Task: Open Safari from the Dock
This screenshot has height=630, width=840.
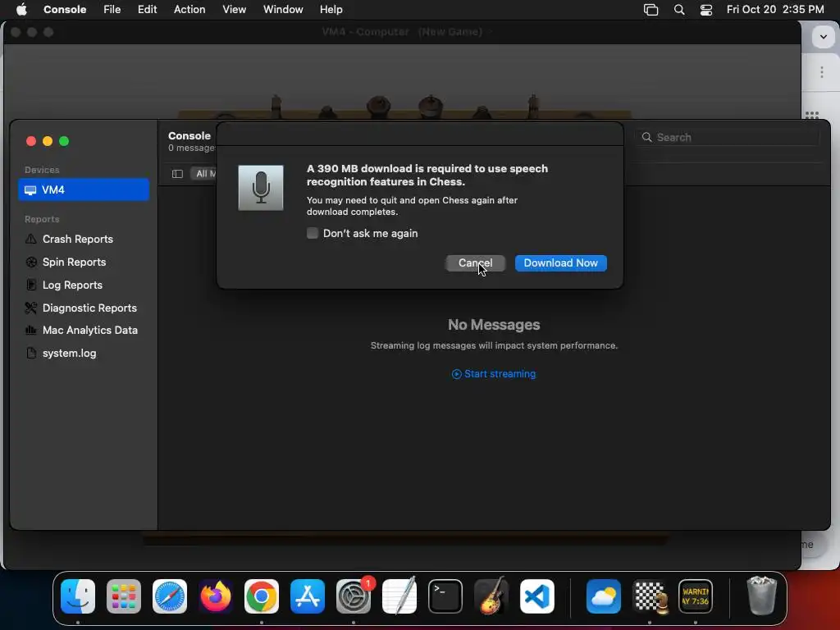Action: (170, 596)
